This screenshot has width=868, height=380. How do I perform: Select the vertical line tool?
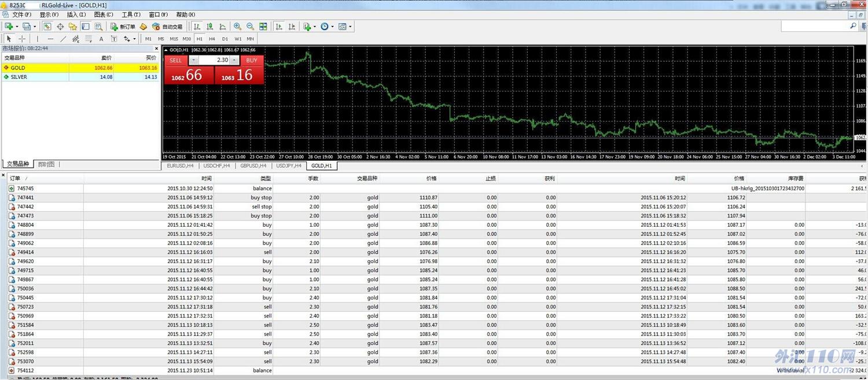tap(38, 39)
